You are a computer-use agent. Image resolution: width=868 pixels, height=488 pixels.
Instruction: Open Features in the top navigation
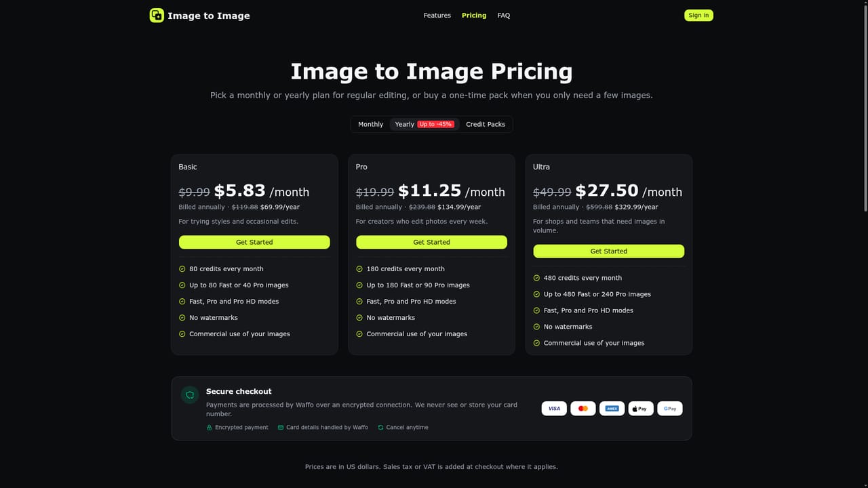pyautogui.click(x=437, y=16)
